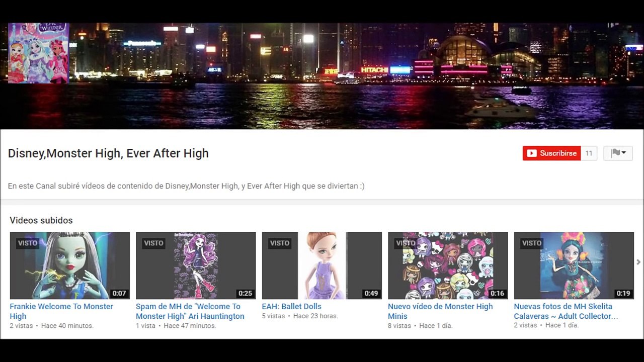Image resolution: width=644 pixels, height=362 pixels.
Task: Click the text "1 vista • Hace 47 minutos."
Action: [x=176, y=326]
